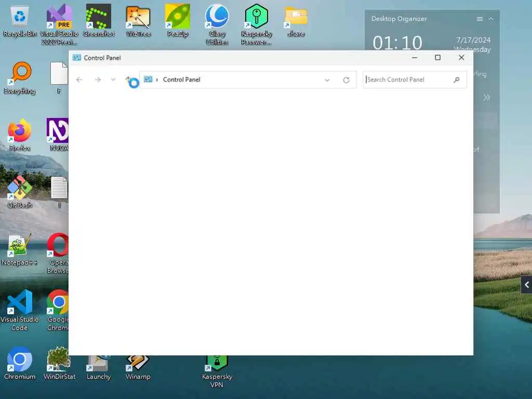Select the Chromium desktop shortcut
Image resolution: width=532 pixels, height=399 pixels.
click(20, 363)
